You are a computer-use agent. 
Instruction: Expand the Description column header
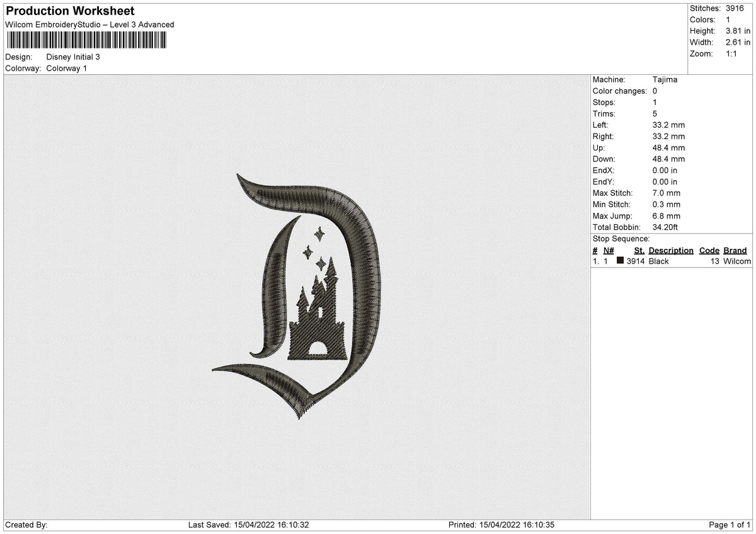coord(670,250)
